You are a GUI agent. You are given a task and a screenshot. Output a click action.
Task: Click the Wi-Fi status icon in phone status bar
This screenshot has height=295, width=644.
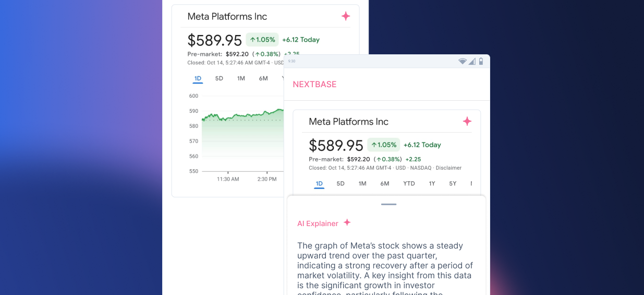click(463, 62)
